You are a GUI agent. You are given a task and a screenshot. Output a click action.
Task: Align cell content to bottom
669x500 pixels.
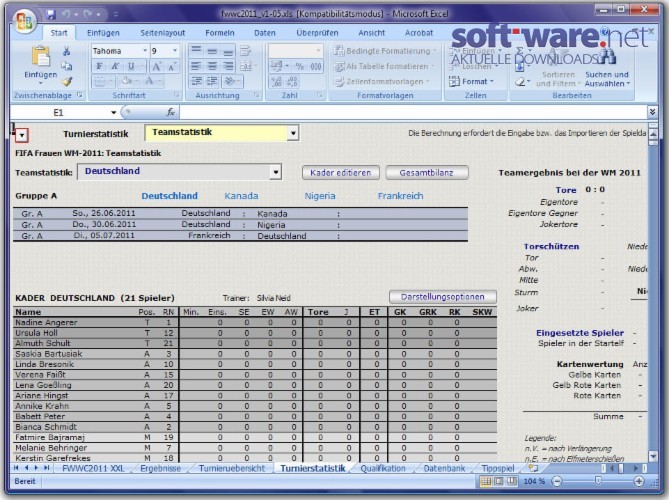click(x=228, y=51)
